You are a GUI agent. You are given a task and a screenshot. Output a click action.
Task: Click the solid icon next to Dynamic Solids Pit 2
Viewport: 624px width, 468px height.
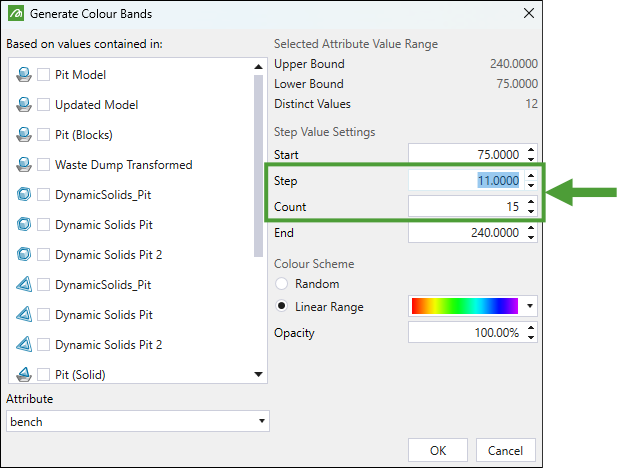pyautogui.click(x=24, y=254)
